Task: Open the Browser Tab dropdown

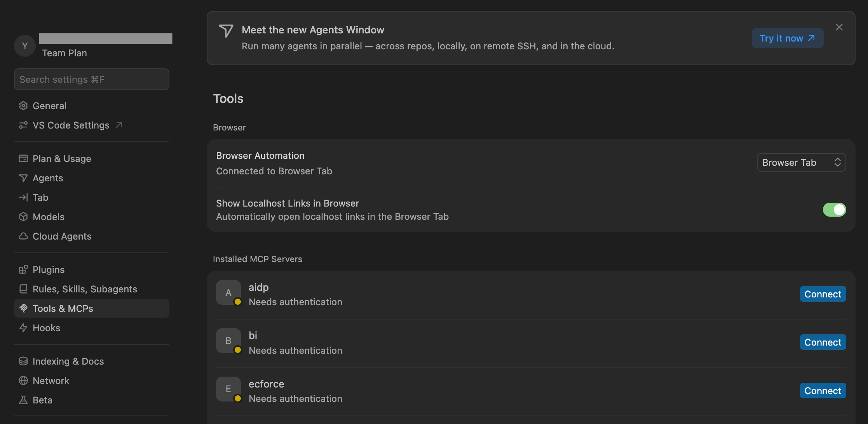Action: (801, 162)
